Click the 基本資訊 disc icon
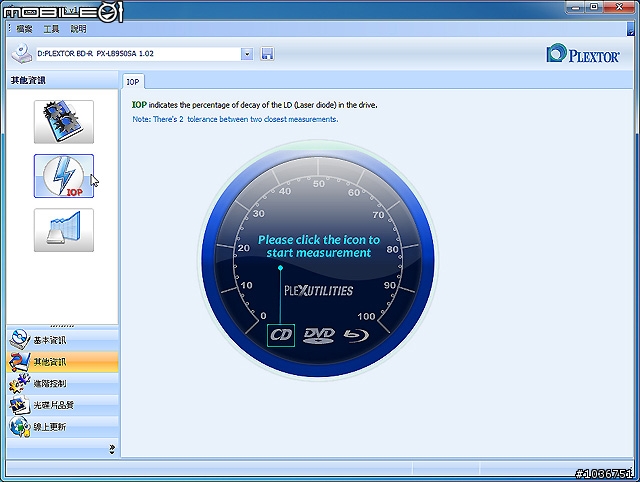This screenshot has height=482, width=640. [20, 340]
